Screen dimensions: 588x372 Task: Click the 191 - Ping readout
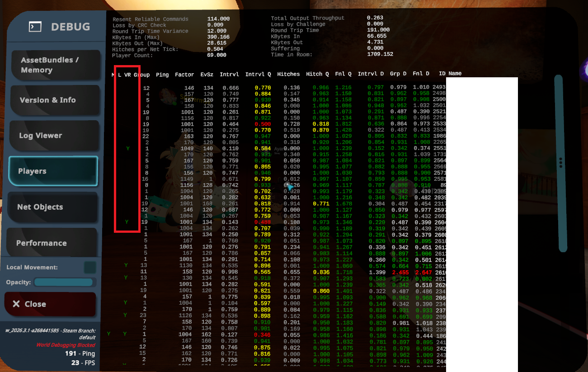point(80,354)
